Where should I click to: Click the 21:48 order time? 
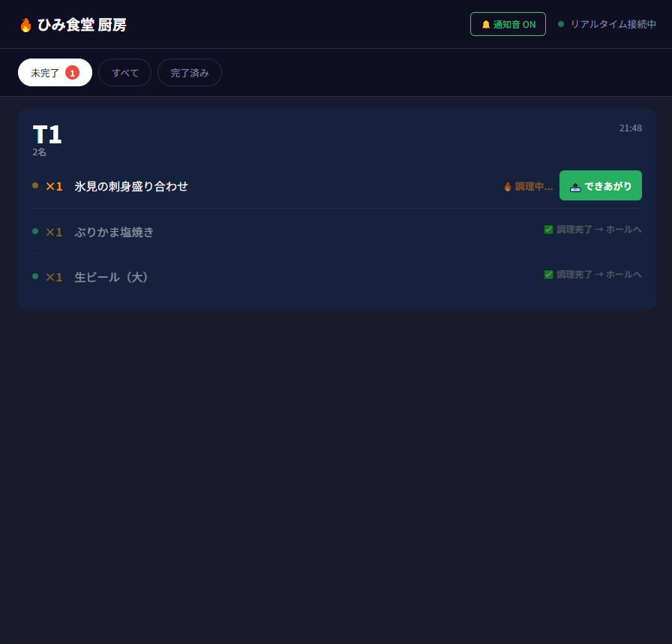(x=631, y=128)
